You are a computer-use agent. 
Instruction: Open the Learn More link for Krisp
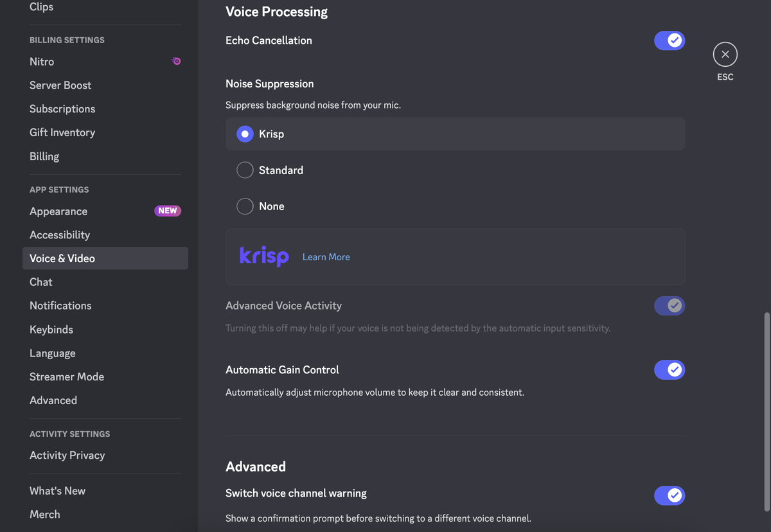tap(326, 257)
